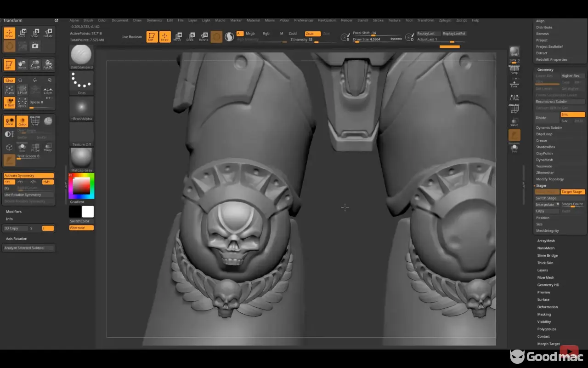Toggle the Smt smoothing option
Viewport: 588px width, 368px height.
(572, 115)
